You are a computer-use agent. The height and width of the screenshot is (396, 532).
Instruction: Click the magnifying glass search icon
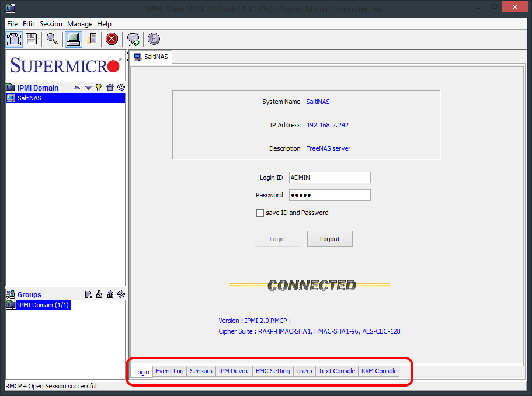pos(52,39)
